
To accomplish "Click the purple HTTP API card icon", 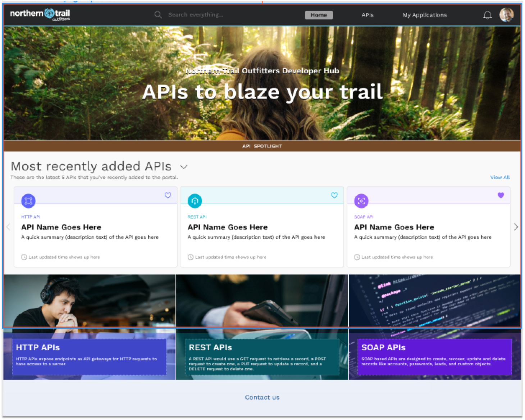I will click(28, 201).
